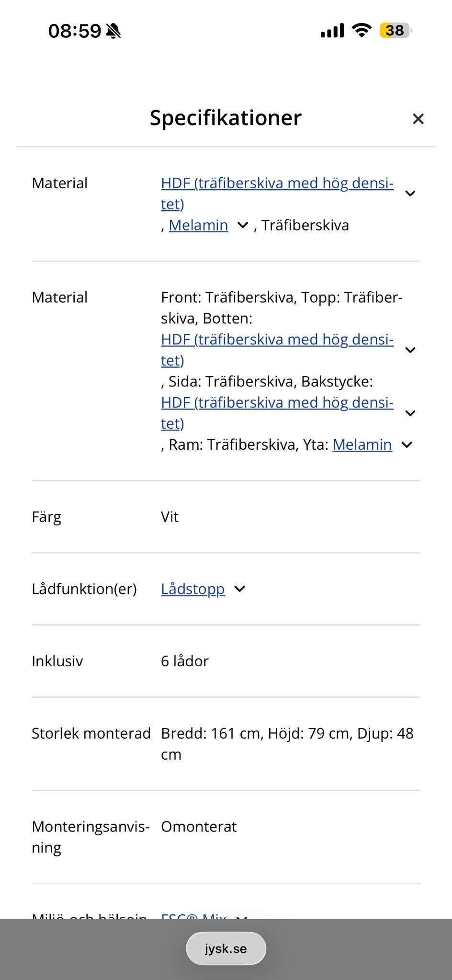Screen dimensions: 452x980
Task: Open Melamin link in top Material row
Action: pos(198,225)
